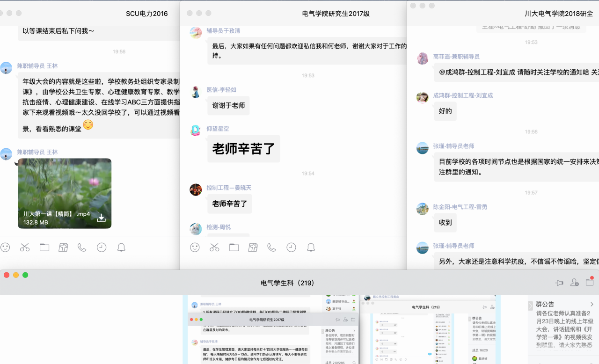
Task: Download the 川大第一课【精简】.mp4 file
Action: 101,218
